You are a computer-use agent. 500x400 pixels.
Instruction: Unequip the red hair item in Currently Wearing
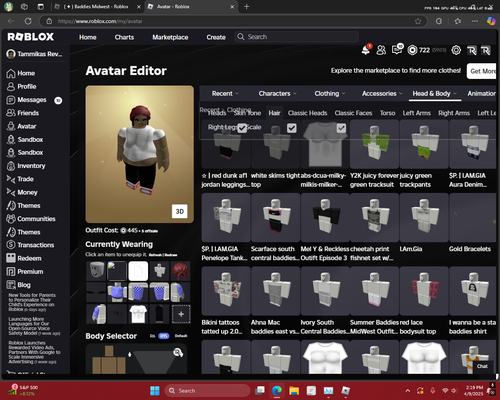coord(181,271)
